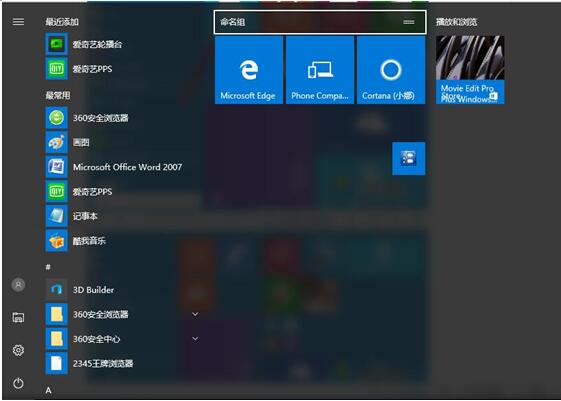Open Cortana (小娜) tile
Viewport: 561px width, 401px height.
[391, 70]
